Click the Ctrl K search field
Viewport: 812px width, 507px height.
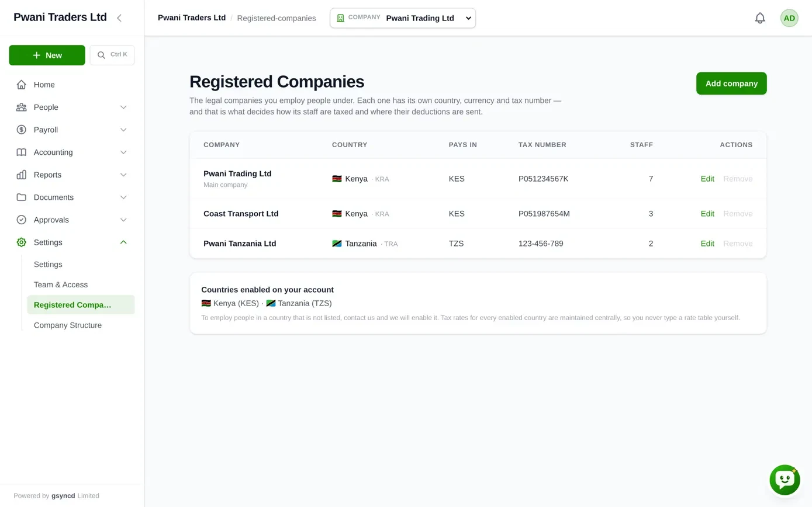coord(112,55)
